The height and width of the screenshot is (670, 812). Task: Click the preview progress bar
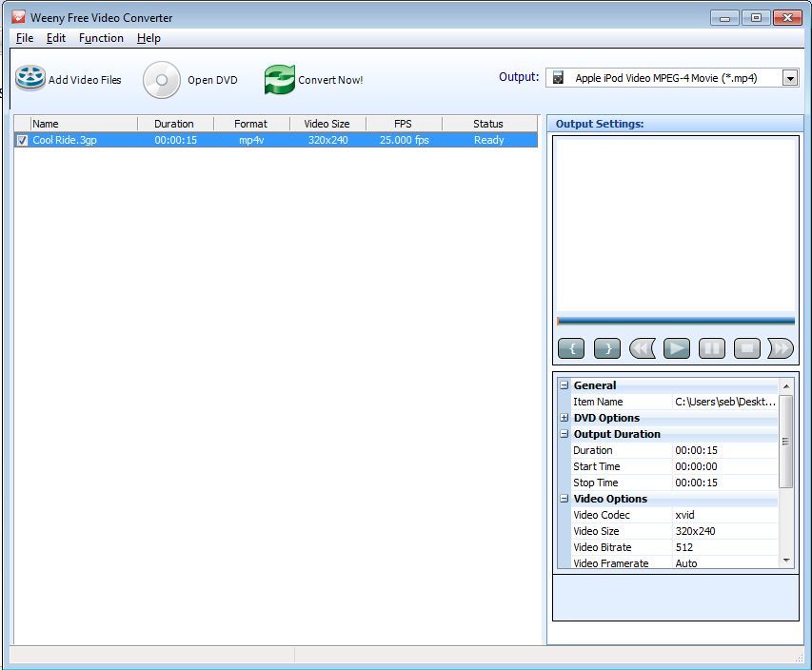point(676,321)
